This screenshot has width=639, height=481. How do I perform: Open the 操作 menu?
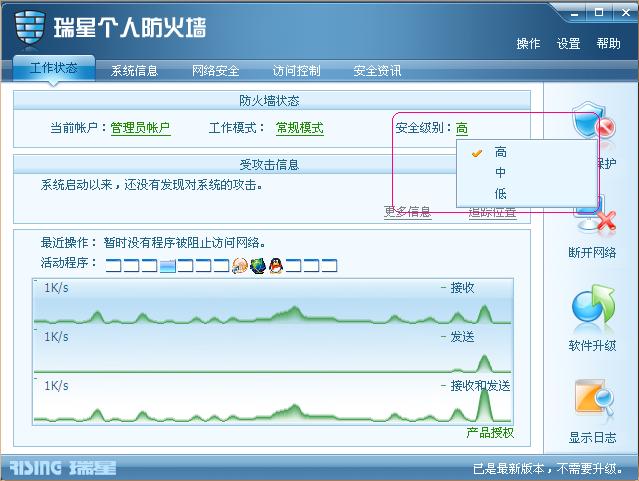coord(528,43)
